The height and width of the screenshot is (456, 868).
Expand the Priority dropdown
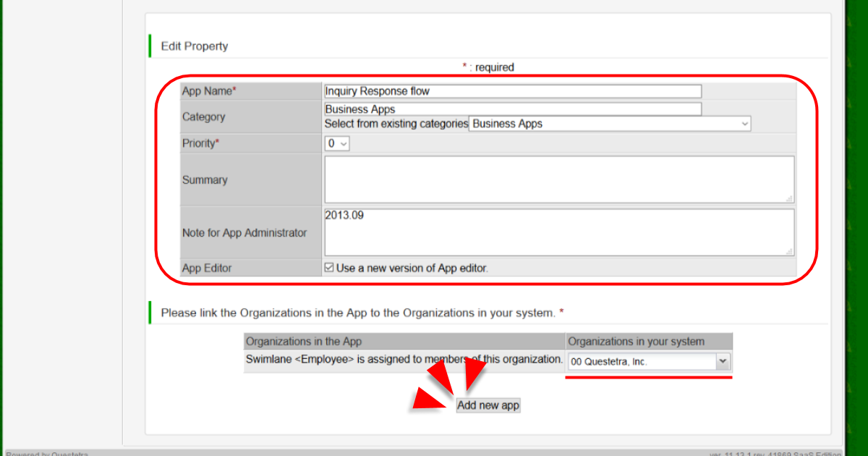point(337,143)
